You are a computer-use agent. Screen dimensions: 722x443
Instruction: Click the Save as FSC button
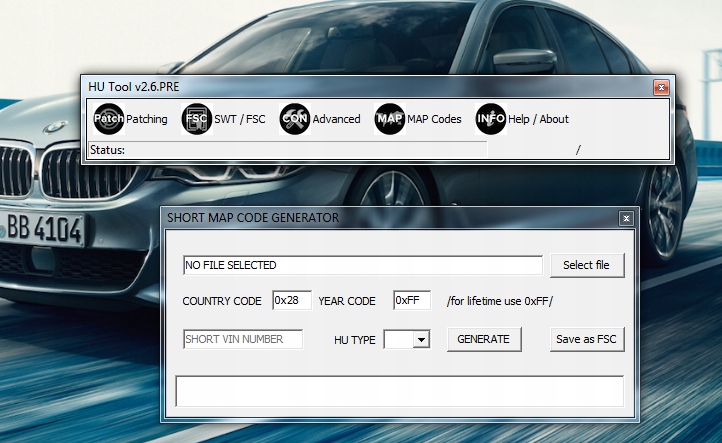586,339
